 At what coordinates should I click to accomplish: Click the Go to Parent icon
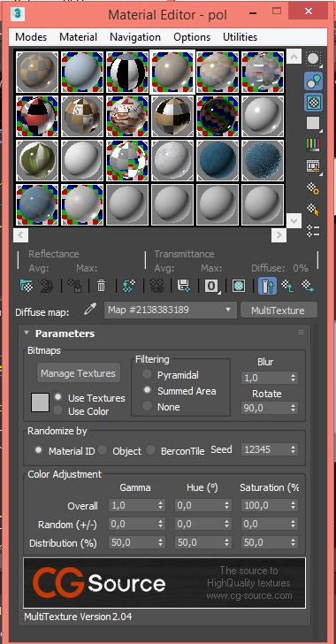pos(289,286)
